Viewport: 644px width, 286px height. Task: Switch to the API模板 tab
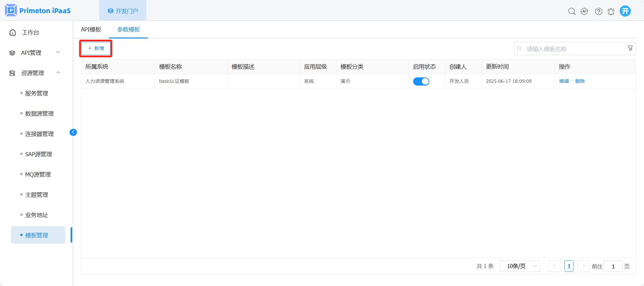point(91,29)
